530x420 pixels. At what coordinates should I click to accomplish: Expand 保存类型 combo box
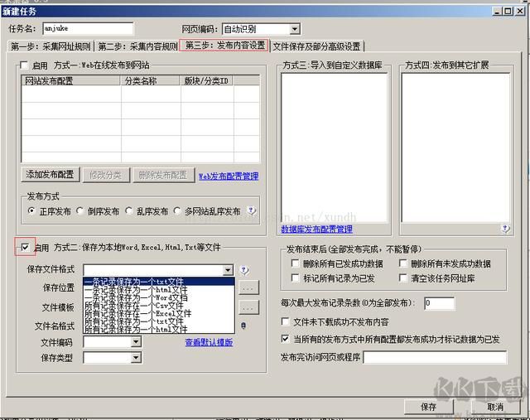tap(136, 357)
